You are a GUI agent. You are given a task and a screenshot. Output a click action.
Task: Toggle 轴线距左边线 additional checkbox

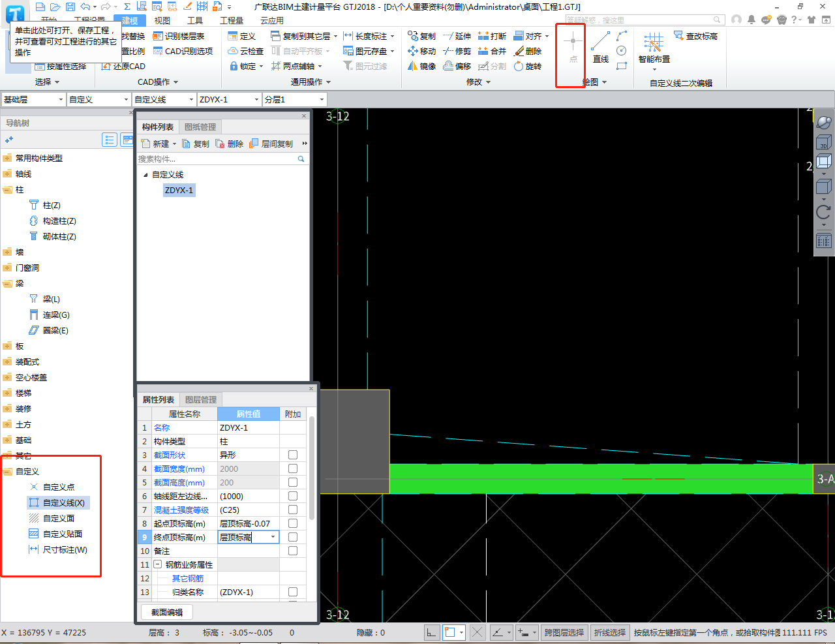(293, 496)
